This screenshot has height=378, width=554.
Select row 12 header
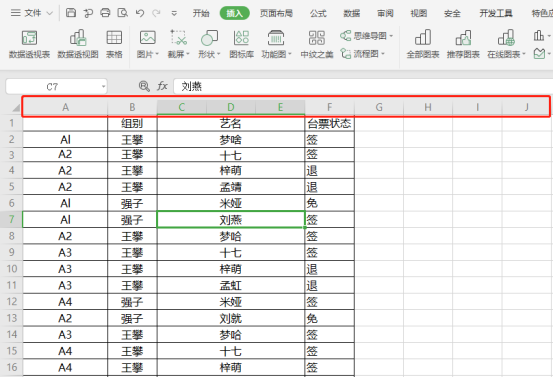click(12, 302)
